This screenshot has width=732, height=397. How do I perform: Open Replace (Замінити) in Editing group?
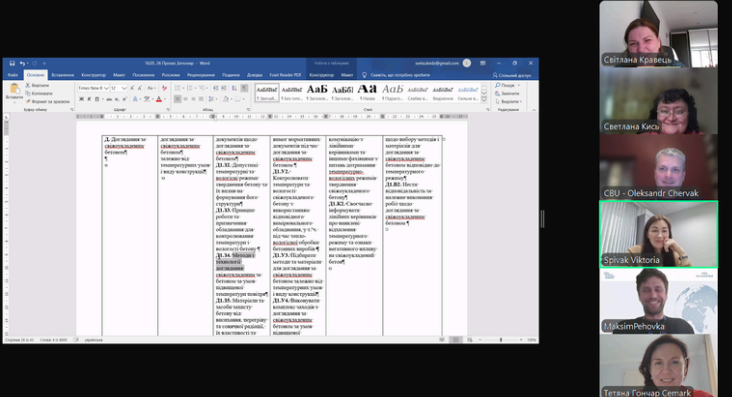[x=507, y=93]
